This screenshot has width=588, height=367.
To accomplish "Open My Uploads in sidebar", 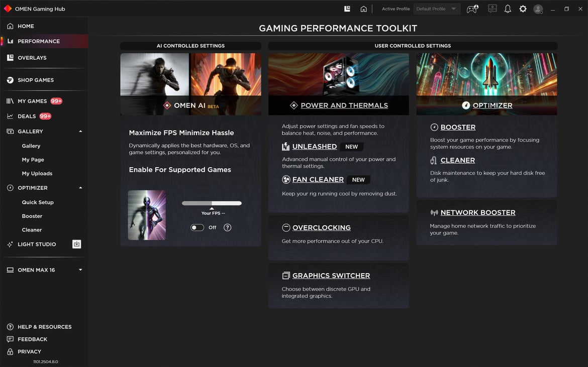I will click(x=37, y=173).
